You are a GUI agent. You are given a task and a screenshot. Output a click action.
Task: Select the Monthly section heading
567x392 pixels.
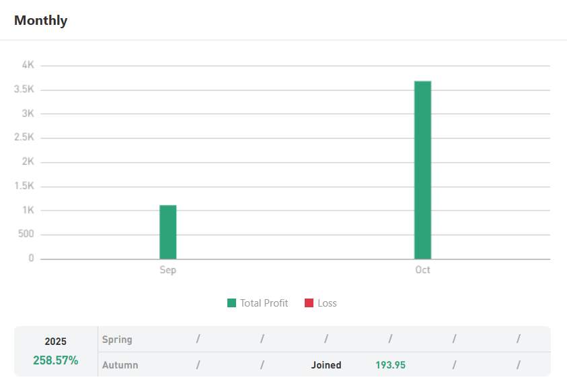click(x=41, y=20)
